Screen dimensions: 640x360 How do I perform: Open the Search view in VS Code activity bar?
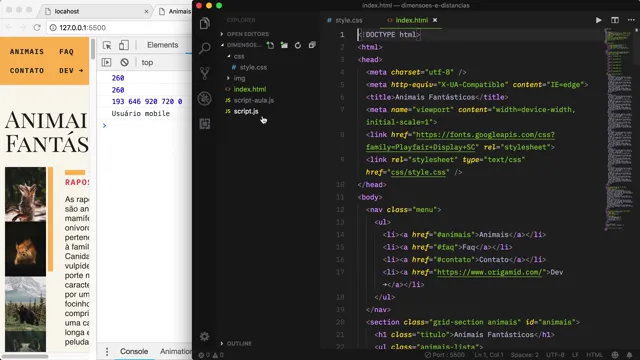point(205,48)
